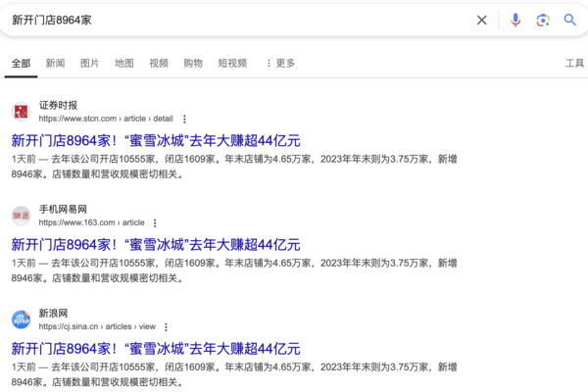Open the 工具 search tools
The width and height of the screenshot is (588, 392).
[575, 64]
